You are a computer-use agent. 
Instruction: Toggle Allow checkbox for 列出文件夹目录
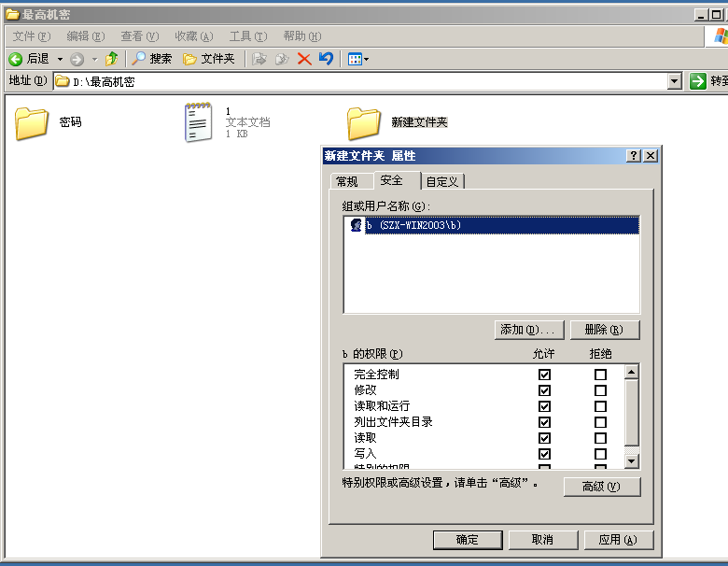coord(545,422)
